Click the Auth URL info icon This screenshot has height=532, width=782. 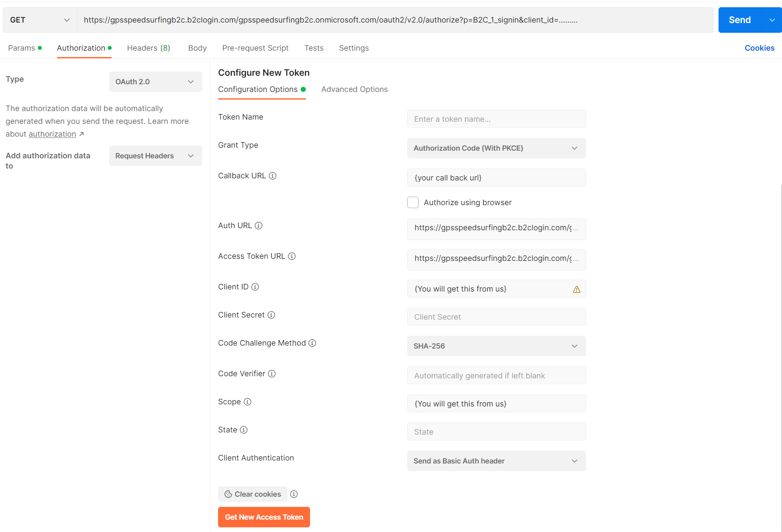tap(259, 226)
